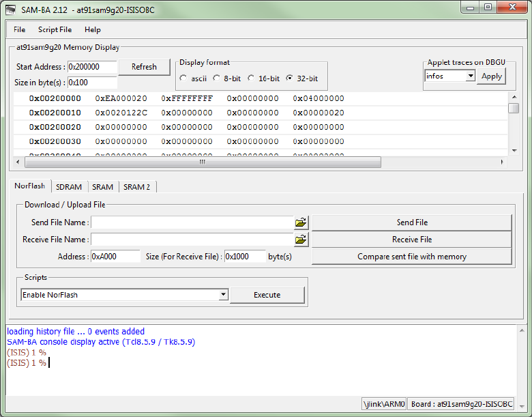Open folder browser for Receive File Name
Viewport: 532px width, 417px height.
pyautogui.click(x=301, y=240)
